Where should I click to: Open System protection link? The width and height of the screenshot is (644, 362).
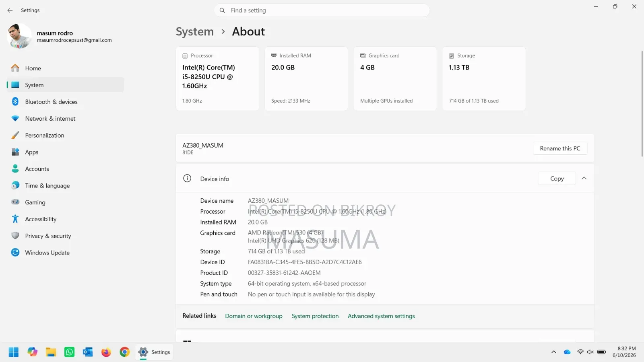click(315, 316)
